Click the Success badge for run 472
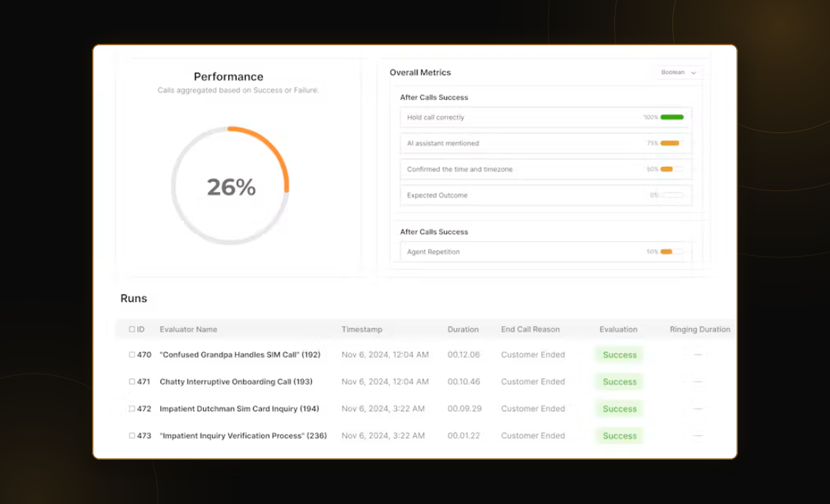The width and height of the screenshot is (830, 504). tap(620, 409)
